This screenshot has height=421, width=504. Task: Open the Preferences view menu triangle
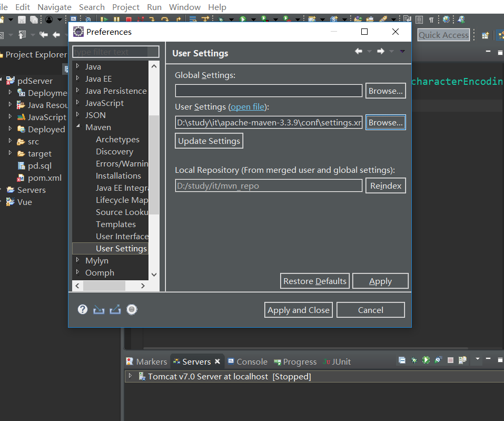click(402, 51)
